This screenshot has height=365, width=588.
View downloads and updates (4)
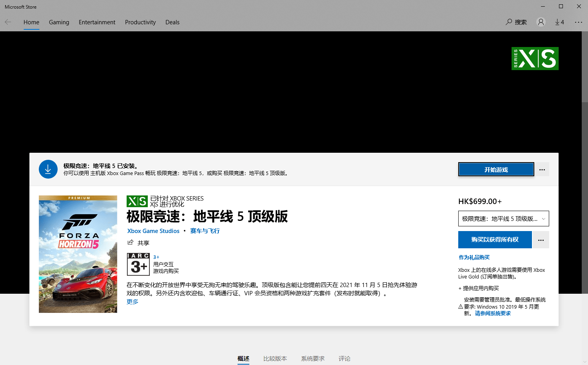559,22
